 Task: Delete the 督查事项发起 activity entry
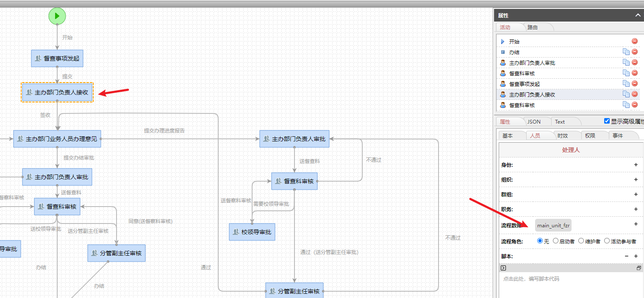point(635,83)
